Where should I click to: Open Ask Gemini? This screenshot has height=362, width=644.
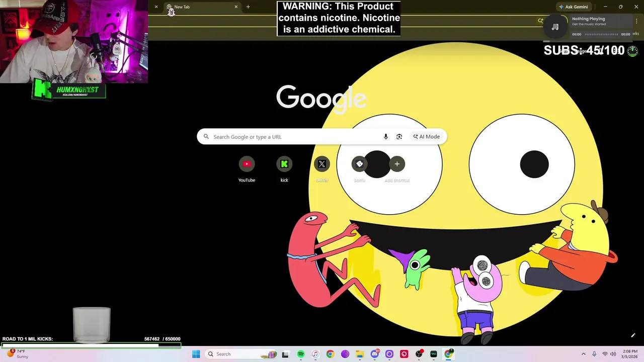click(x=574, y=7)
